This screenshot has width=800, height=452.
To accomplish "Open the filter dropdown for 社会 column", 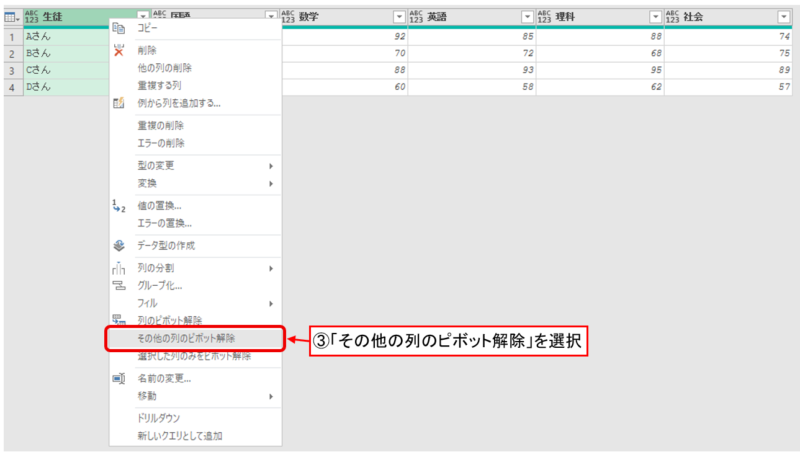I will [783, 17].
